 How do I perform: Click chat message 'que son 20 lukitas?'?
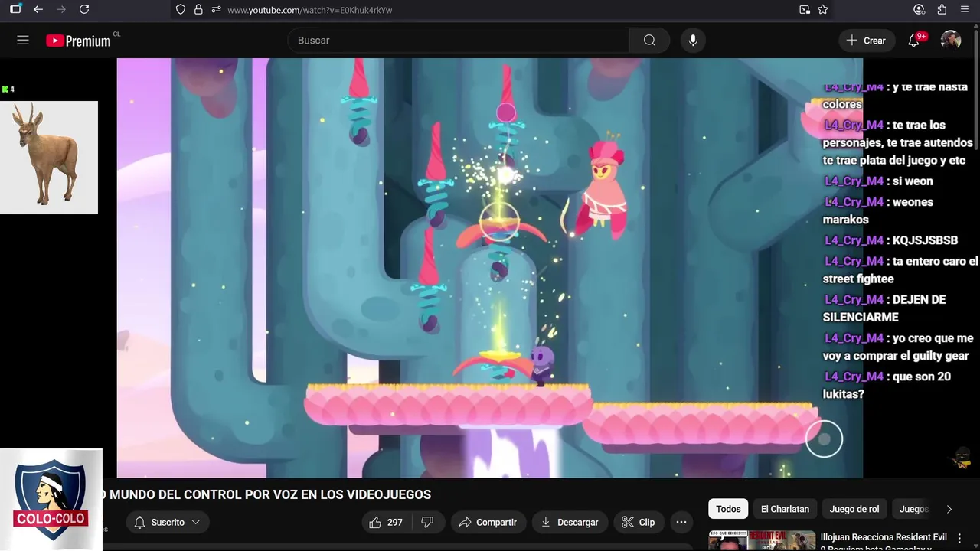tap(887, 385)
